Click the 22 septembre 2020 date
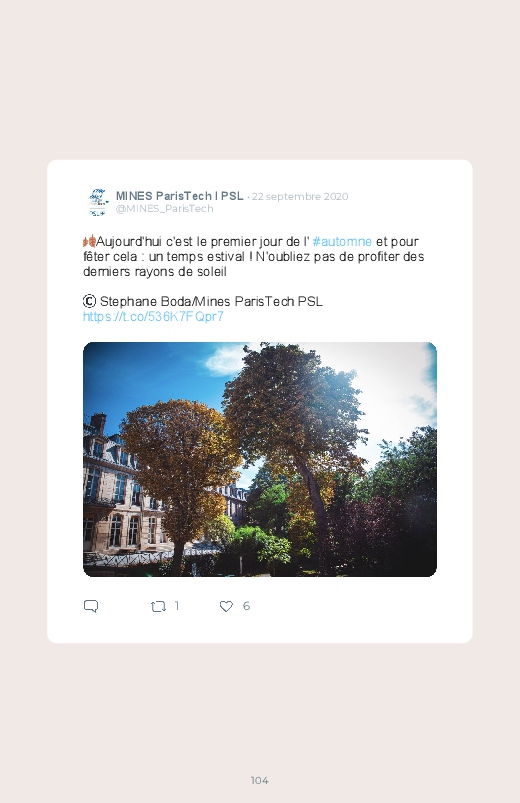The width and height of the screenshot is (520, 803). [300, 197]
